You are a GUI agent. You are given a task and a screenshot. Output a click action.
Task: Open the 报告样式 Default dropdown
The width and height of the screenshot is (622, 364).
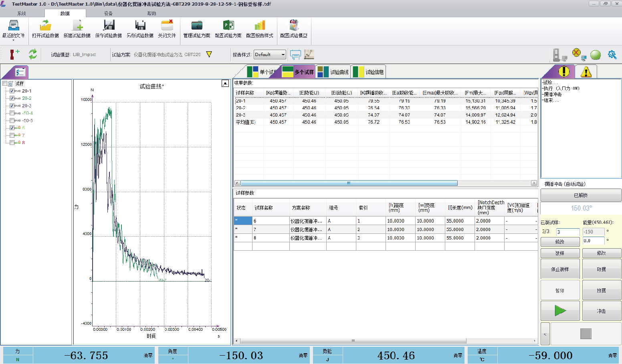tap(283, 54)
